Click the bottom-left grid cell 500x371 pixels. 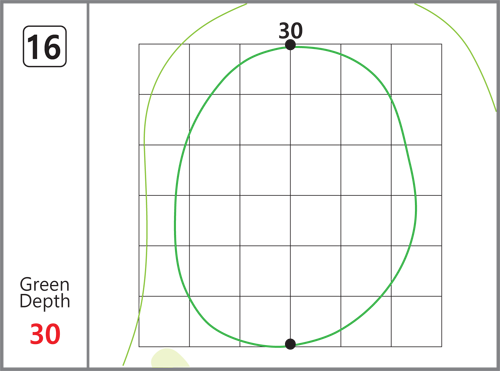(x=164, y=321)
